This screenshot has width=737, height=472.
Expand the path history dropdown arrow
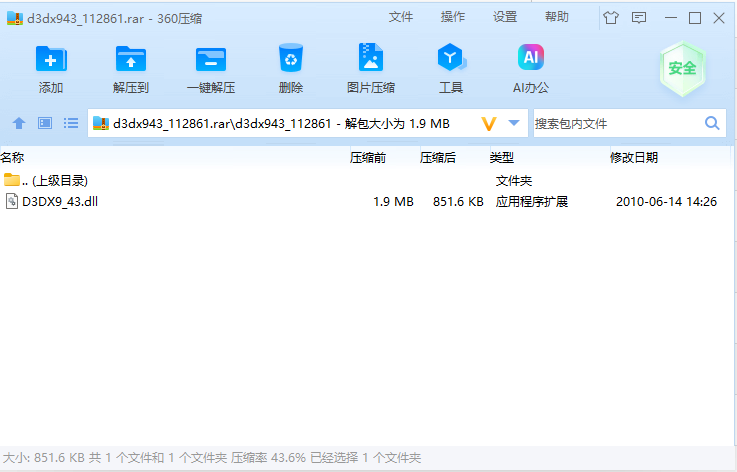tap(514, 123)
